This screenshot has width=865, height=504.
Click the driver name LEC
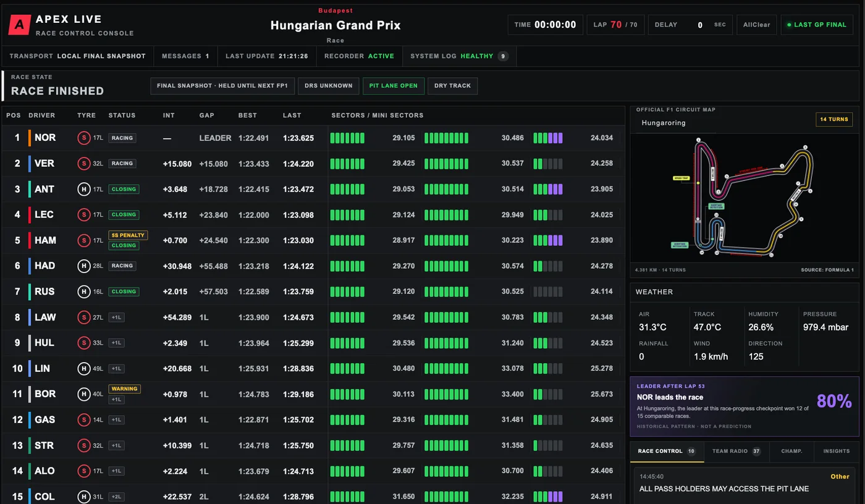click(44, 215)
